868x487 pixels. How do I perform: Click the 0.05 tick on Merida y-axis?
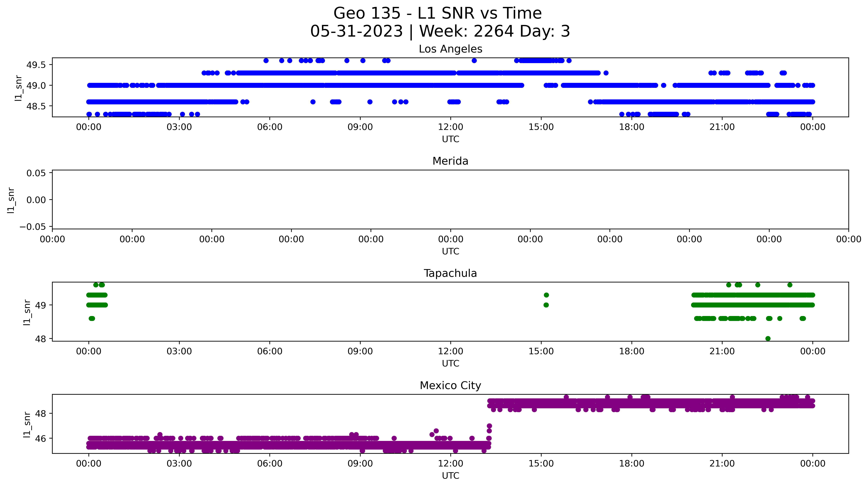pos(36,173)
